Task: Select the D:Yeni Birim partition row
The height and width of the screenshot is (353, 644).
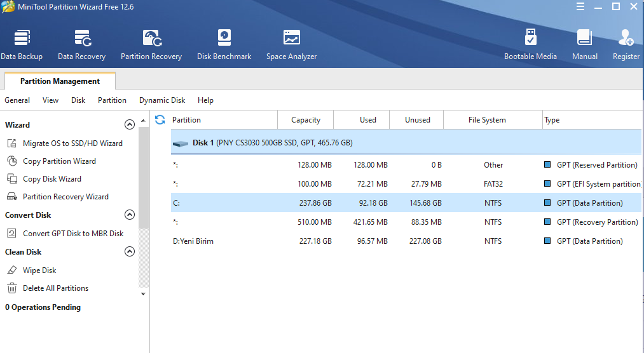Action: [407, 241]
